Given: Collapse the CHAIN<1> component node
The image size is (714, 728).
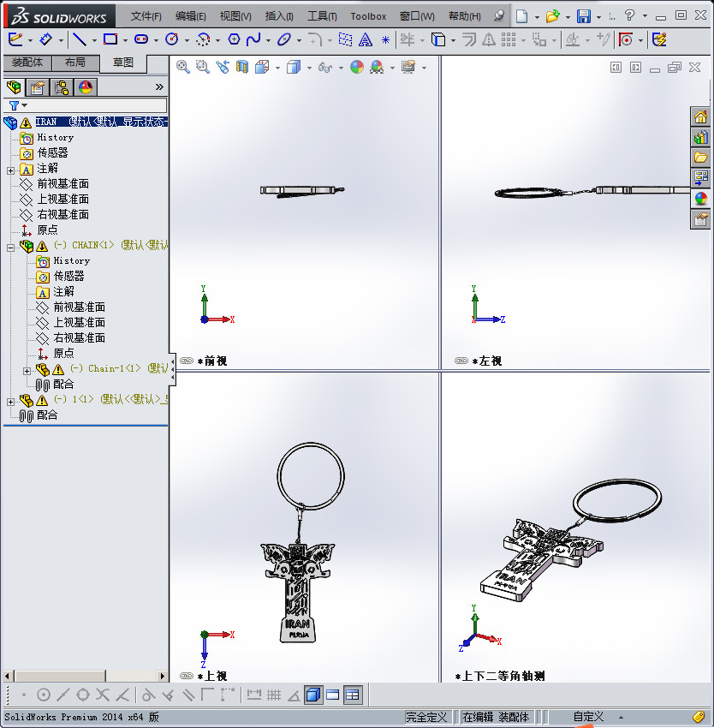Looking at the screenshot, I should (10, 248).
